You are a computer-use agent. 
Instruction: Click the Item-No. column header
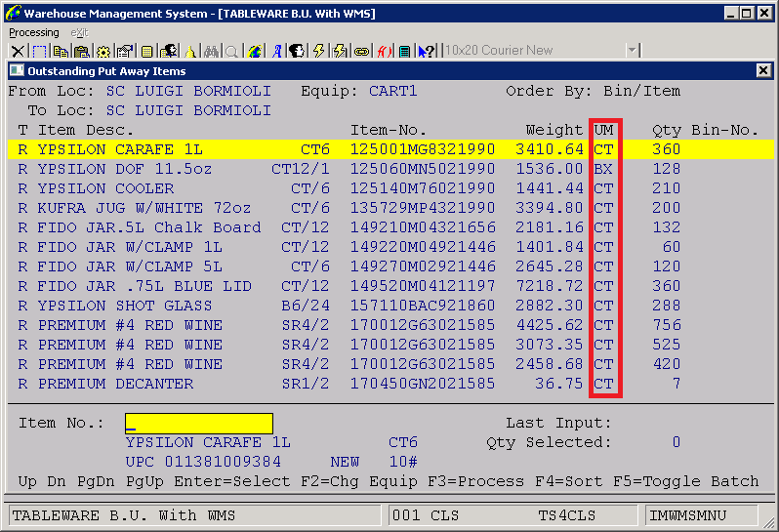pyautogui.click(x=389, y=130)
